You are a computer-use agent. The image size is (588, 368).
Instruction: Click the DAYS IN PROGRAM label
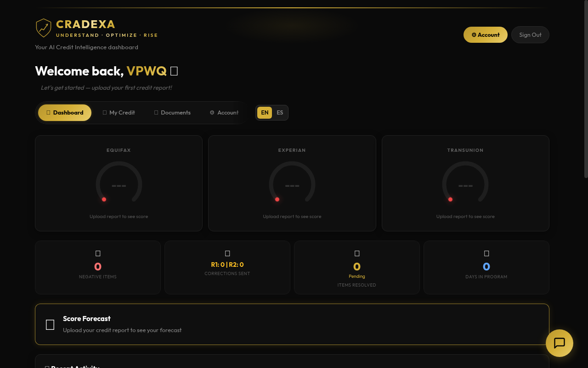point(486,277)
